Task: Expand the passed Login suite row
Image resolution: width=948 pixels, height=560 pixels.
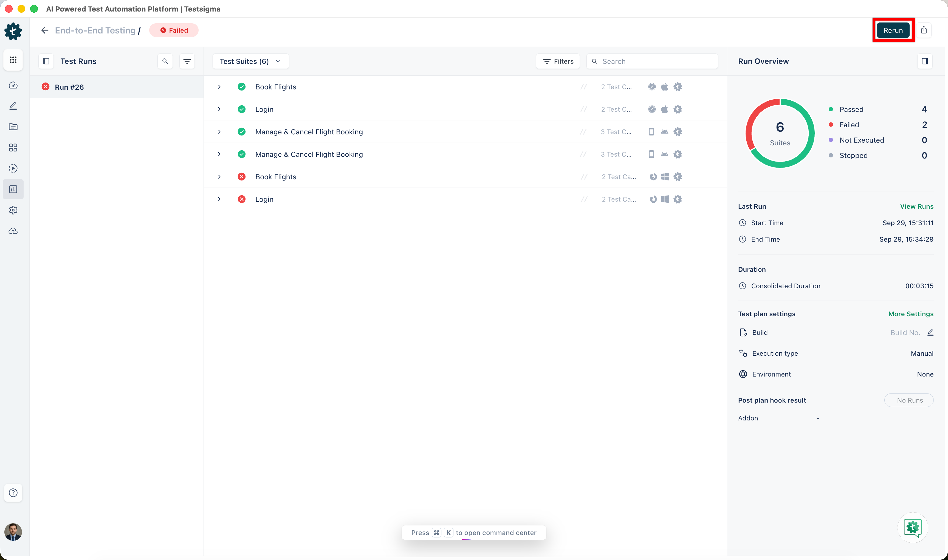Action: pos(219,109)
